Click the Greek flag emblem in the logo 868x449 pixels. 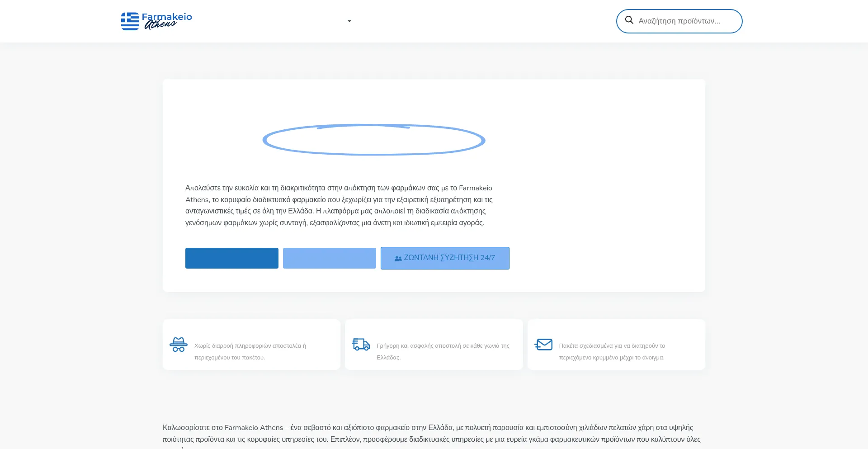coord(130,21)
